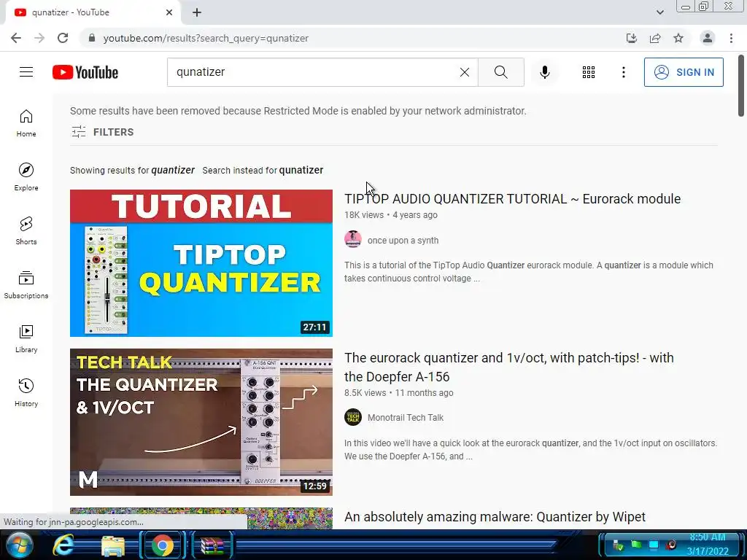The height and width of the screenshot is (560, 747).
Task: Open Explore in the sidebar
Action: (26, 177)
